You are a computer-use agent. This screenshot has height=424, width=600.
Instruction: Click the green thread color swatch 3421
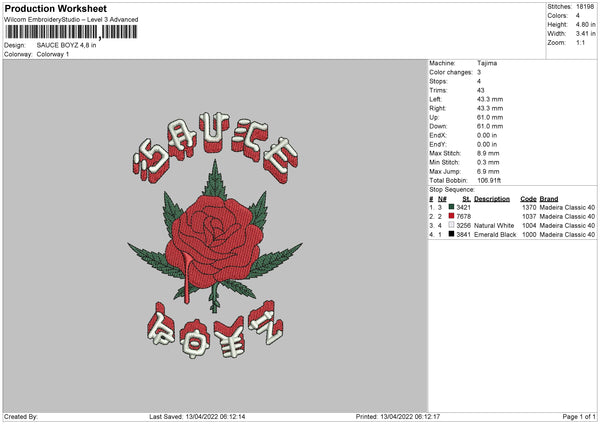click(452, 207)
